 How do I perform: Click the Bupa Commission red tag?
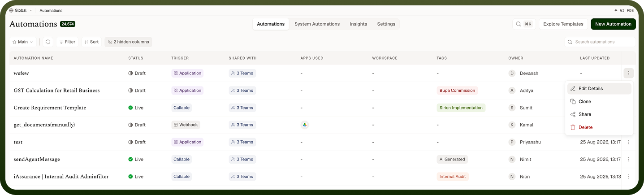coord(457,91)
